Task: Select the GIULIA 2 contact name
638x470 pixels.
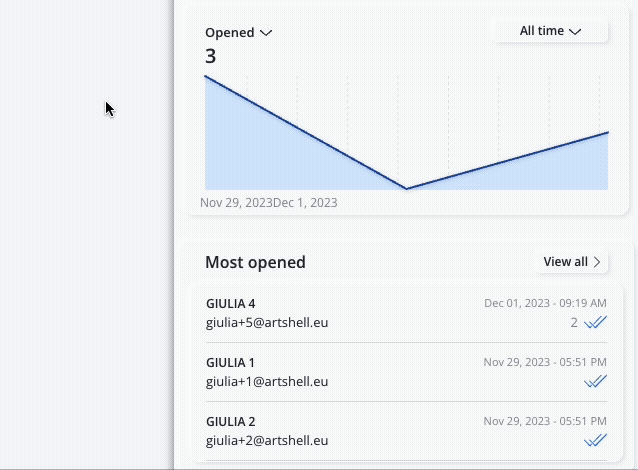Action: [230, 422]
